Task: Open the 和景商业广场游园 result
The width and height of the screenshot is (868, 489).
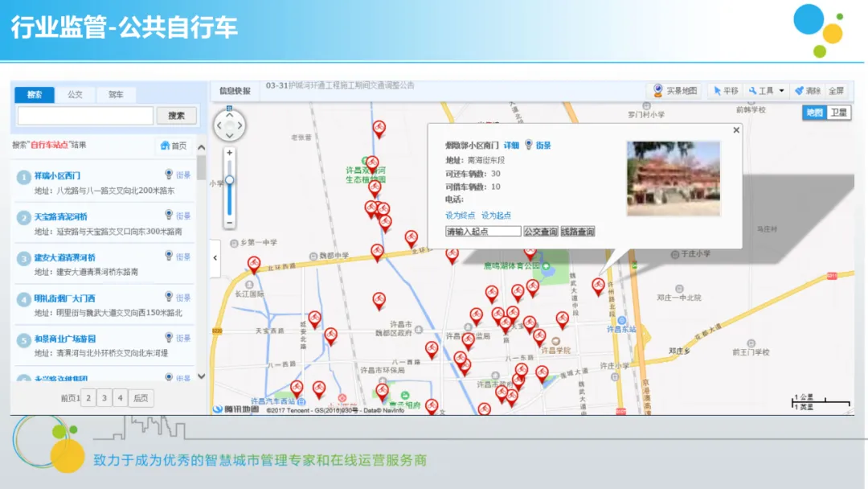Action: tap(65, 339)
